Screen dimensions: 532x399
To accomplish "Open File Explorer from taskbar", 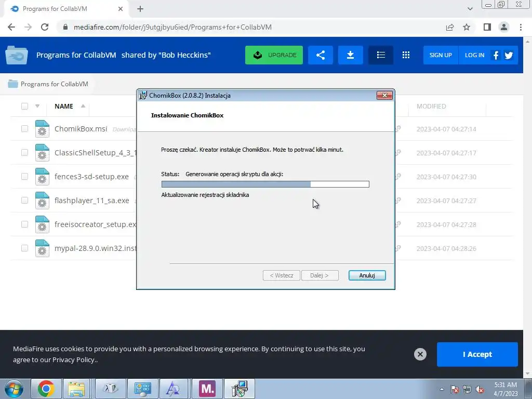I will [77, 389].
